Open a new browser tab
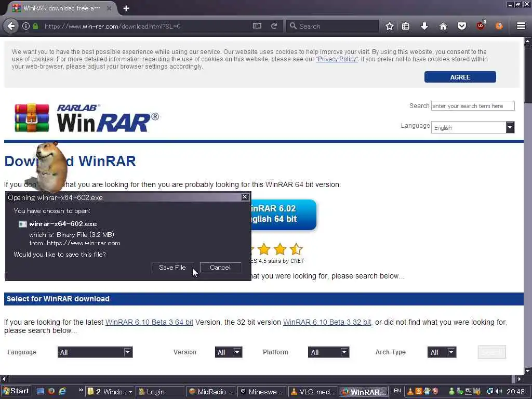 pos(126,8)
